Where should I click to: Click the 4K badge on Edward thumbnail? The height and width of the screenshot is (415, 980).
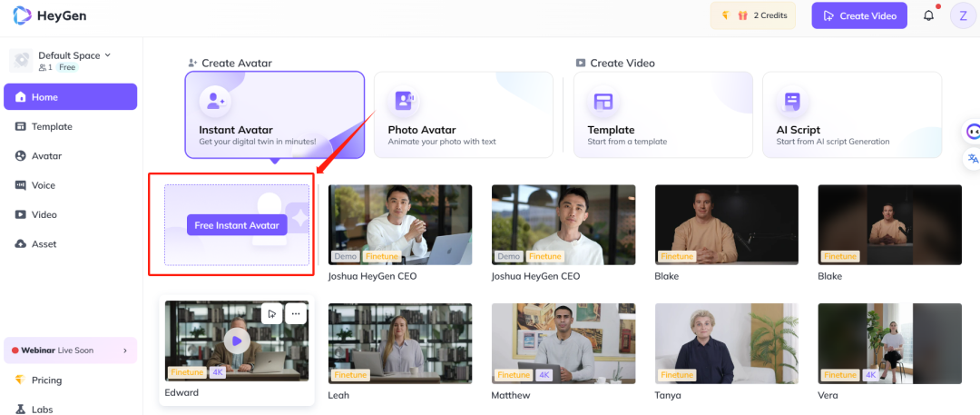(x=218, y=372)
